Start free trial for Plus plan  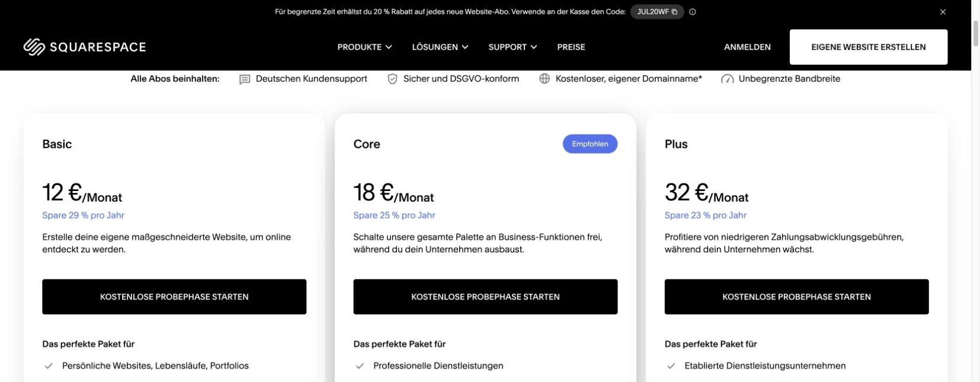[x=796, y=297]
